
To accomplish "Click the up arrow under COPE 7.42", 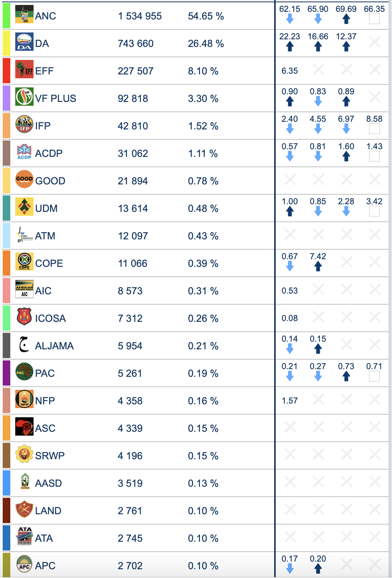I will pyautogui.click(x=318, y=266).
